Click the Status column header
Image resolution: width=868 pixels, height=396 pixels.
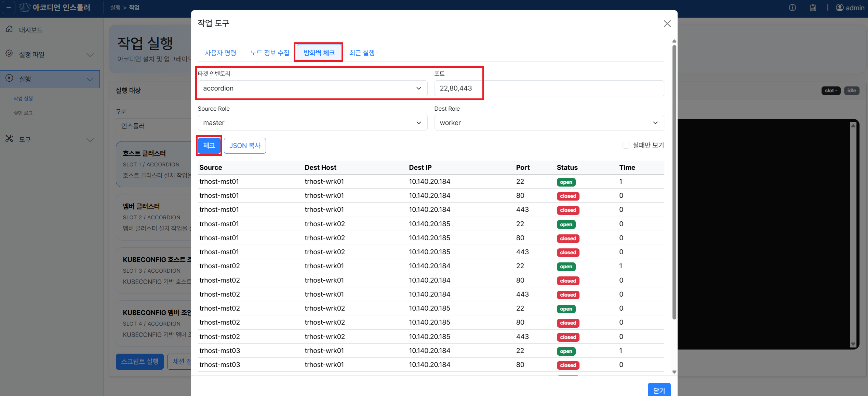567,167
